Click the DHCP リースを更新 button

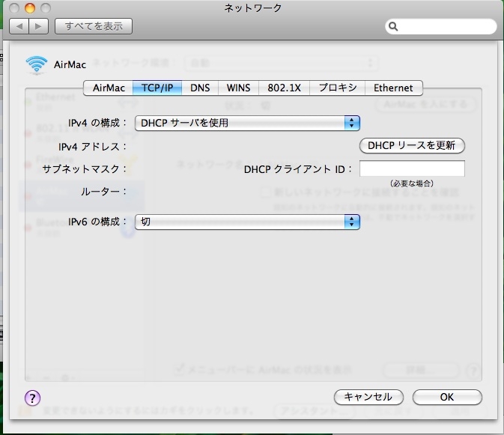tap(411, 145)
